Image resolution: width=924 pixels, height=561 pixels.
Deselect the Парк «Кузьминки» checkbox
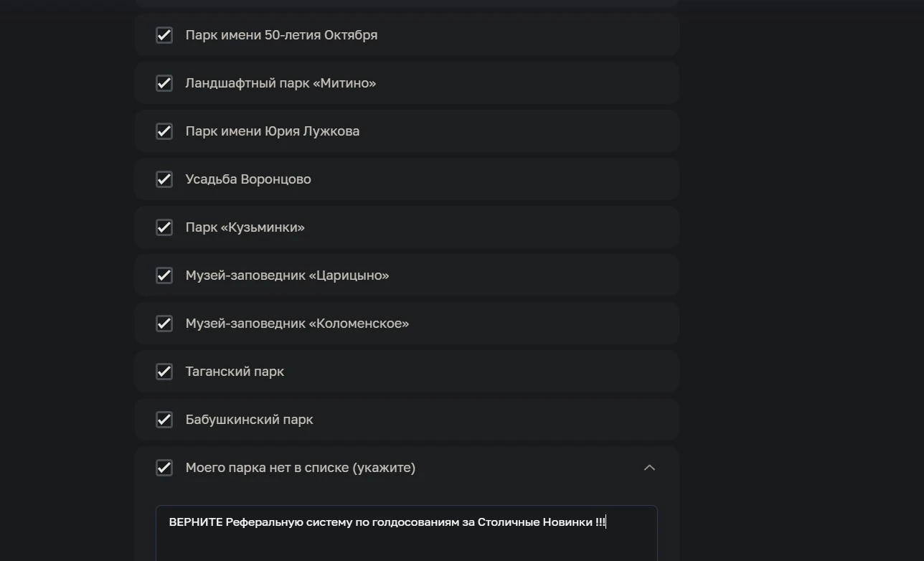coord(164,227)
